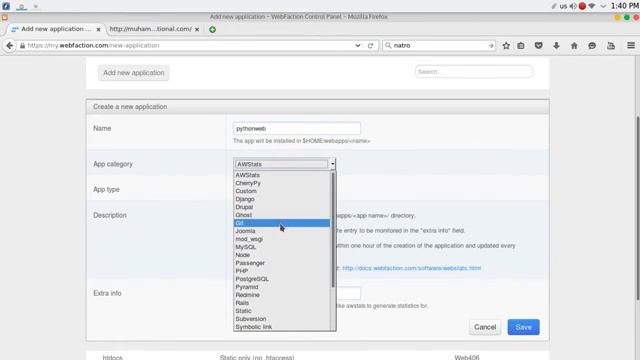
Task: Choose 'Node' app category
Action: tap(282, 255)
